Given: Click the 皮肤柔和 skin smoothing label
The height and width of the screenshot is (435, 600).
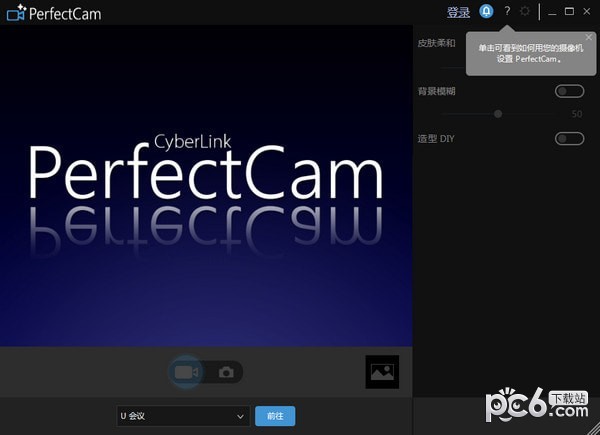Looking at the screenshot, I should pyautogui.click(x=437, y=43).
